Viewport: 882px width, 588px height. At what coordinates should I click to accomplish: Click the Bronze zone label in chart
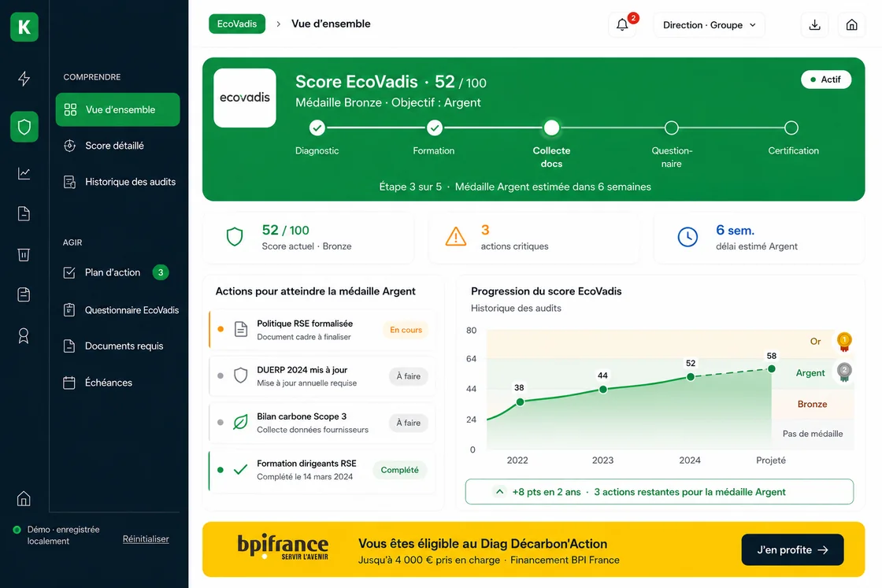click(x=812, y=404)
